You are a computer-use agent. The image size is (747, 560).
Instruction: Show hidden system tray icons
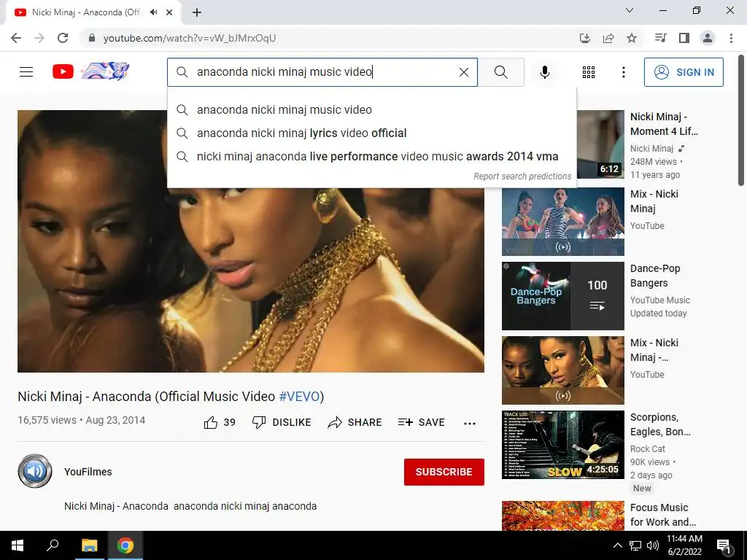pyautogui.click(x=617, y=545)
